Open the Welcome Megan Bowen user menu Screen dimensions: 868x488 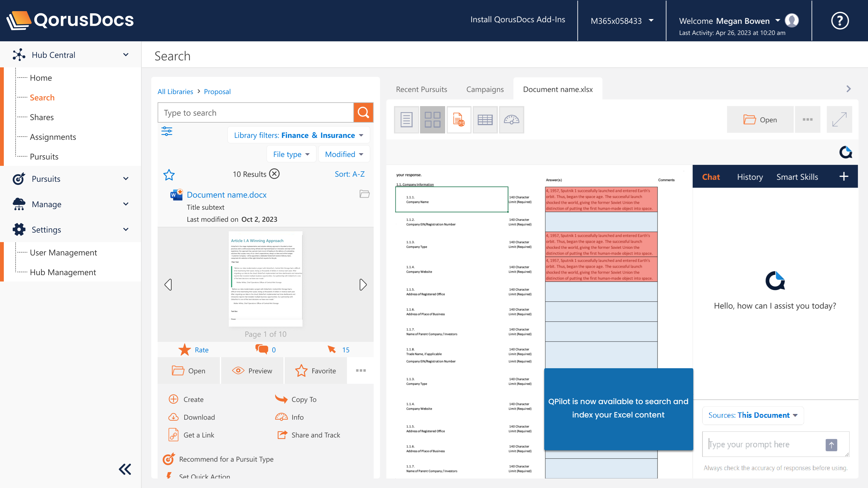(729, 21)
